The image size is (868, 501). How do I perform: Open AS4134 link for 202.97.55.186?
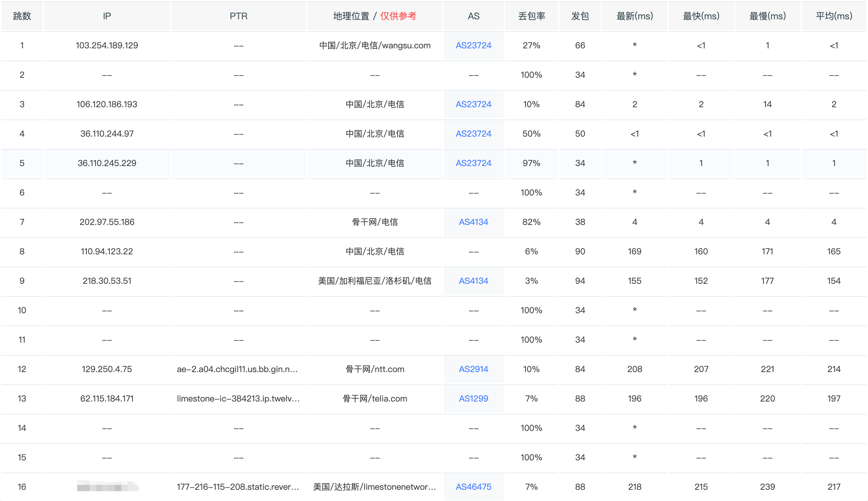pyautogui.click(x=473, y=222)
